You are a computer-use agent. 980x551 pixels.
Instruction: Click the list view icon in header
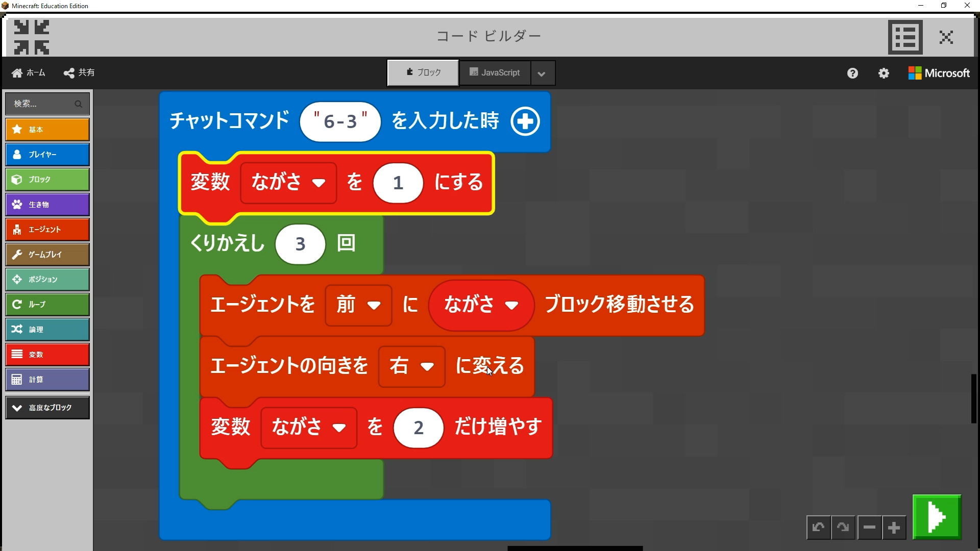905,37
